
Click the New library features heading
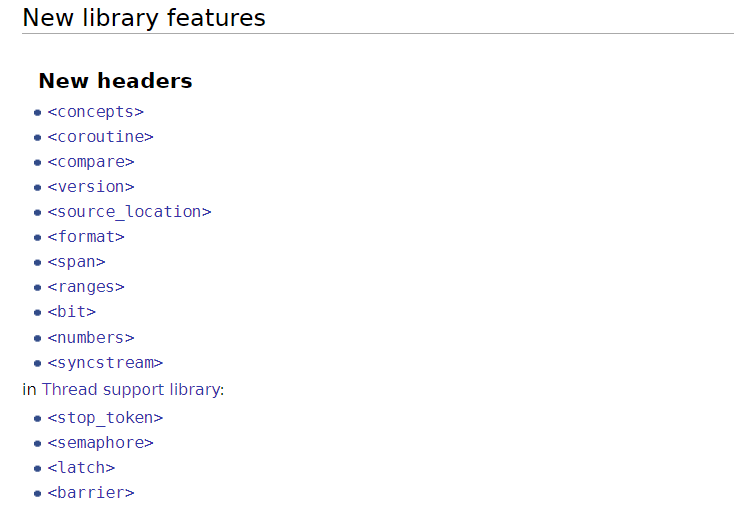(144, 18)
